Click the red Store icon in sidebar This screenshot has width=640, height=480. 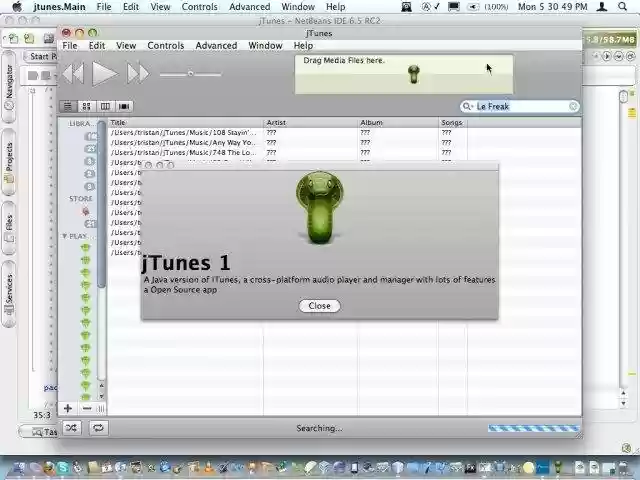click(x=85, y=211)
